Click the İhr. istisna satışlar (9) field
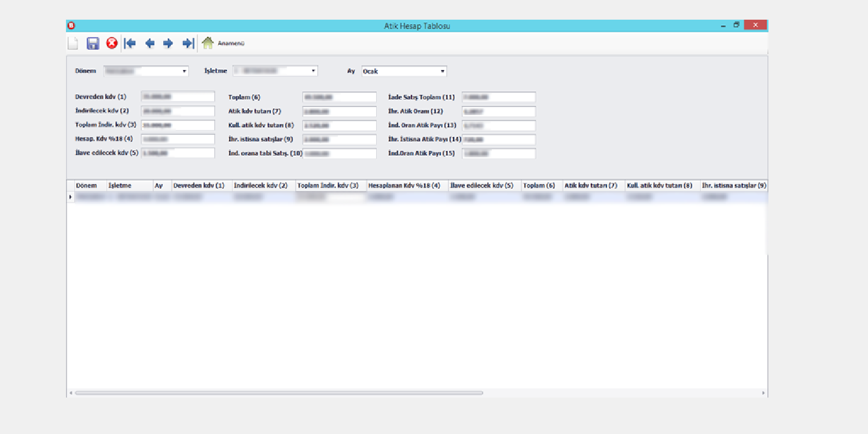868x434 pixels. tap(339, 139)
